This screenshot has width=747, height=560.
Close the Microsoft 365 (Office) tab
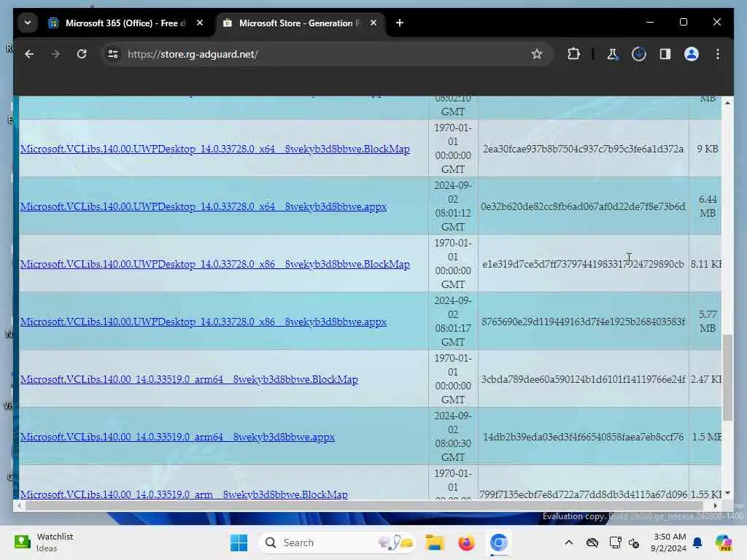[200, 23]
